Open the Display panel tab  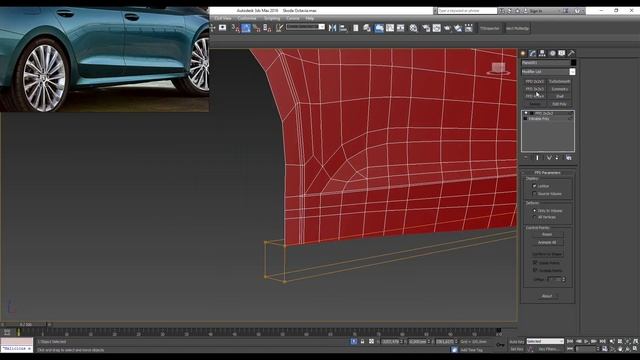point(562,53)
